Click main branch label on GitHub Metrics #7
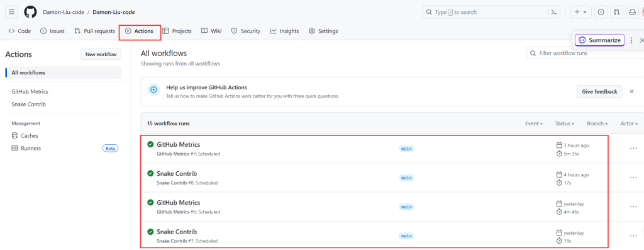This screenshot has width=644, height=250. [x=406, y=149]
